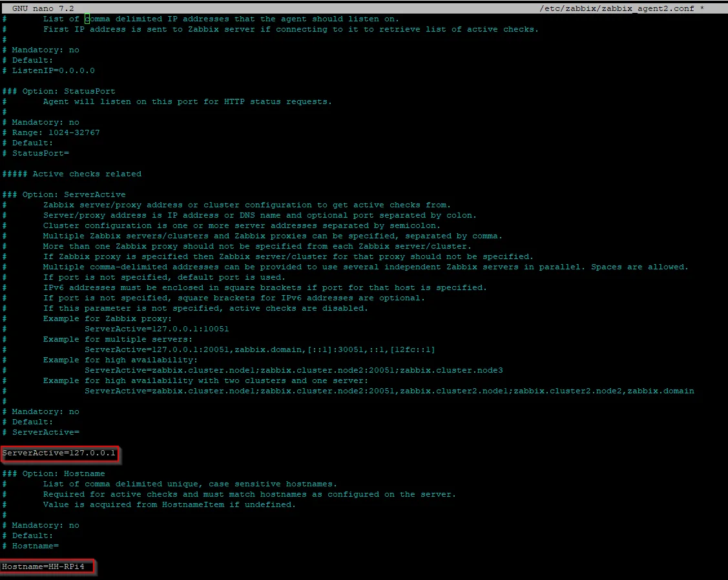Click the "Cluster configuration is one or more" line
728x580 pixels.
pyautogui.click(x=242, y=225)
